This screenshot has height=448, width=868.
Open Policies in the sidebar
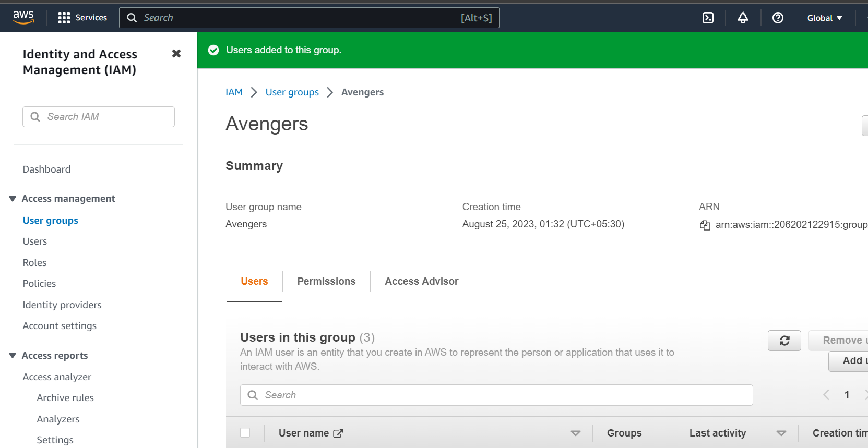[x=39, y=284]
